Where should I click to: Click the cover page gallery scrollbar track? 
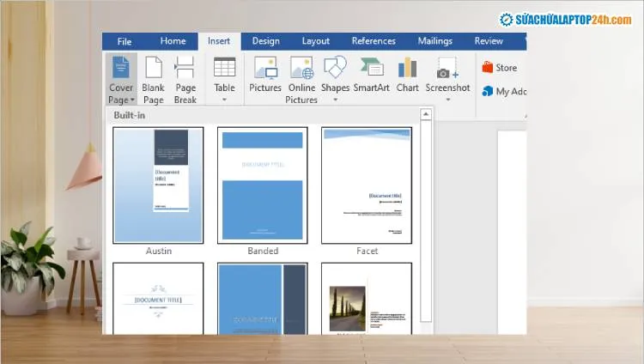pos(426,221)
